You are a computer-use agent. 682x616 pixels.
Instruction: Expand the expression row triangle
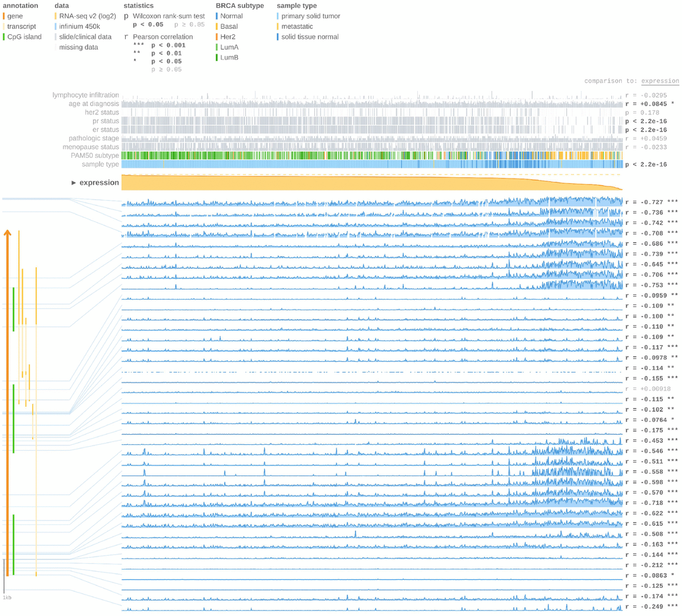[x=74, y=183]
